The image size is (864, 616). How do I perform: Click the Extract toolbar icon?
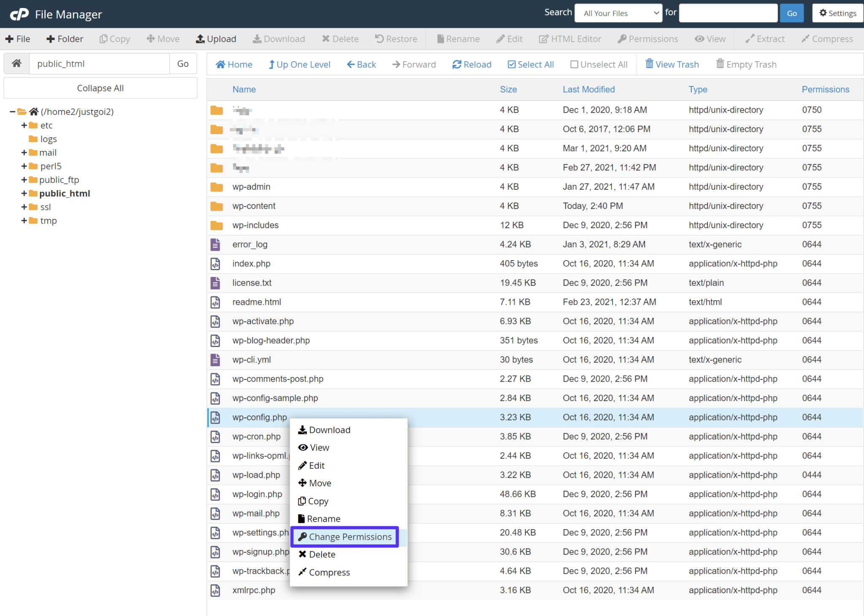[x=765, y=38]
